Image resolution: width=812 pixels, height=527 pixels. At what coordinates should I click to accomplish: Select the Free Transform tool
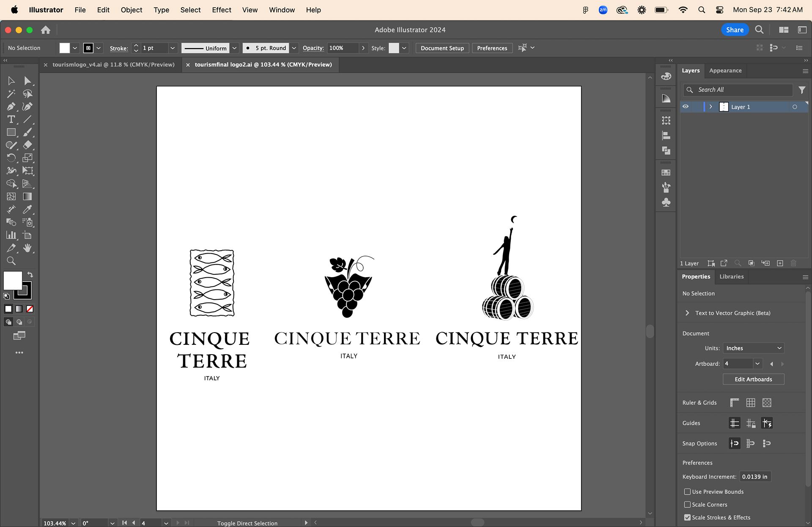[27, 171]
